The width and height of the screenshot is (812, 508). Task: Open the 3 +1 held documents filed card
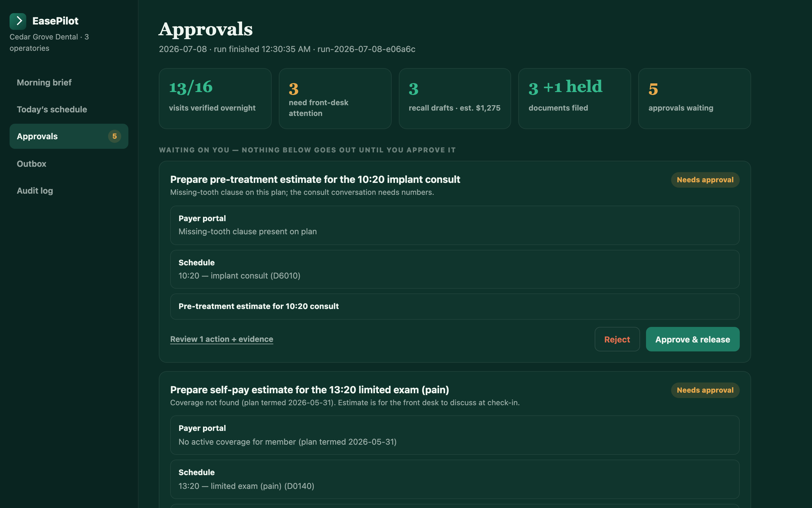[x=574, y=98]
